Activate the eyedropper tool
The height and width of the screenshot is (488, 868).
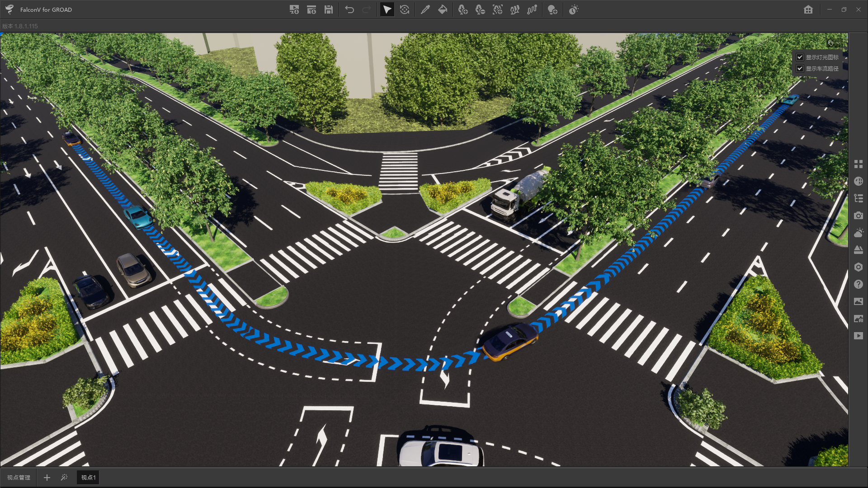pos(425,9)
